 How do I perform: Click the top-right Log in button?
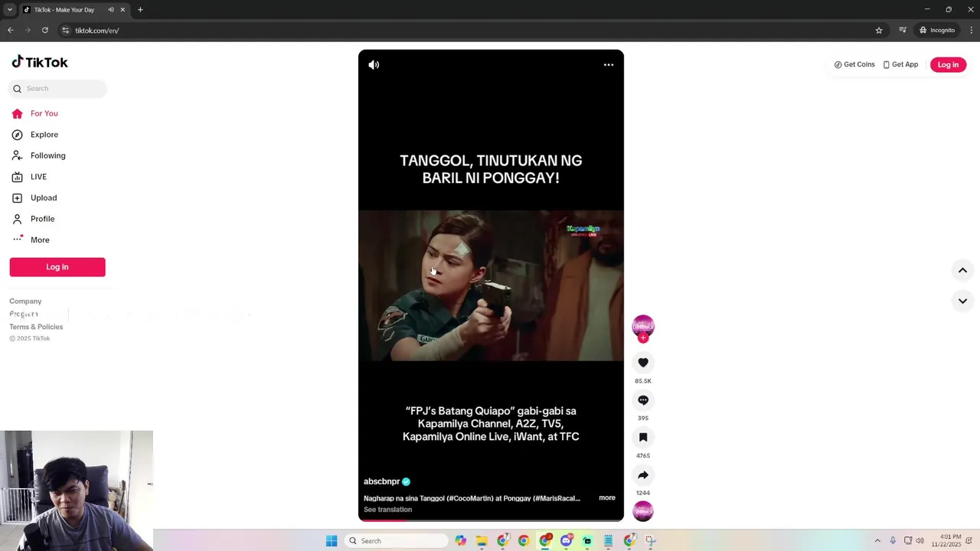(x=948, y=65)
